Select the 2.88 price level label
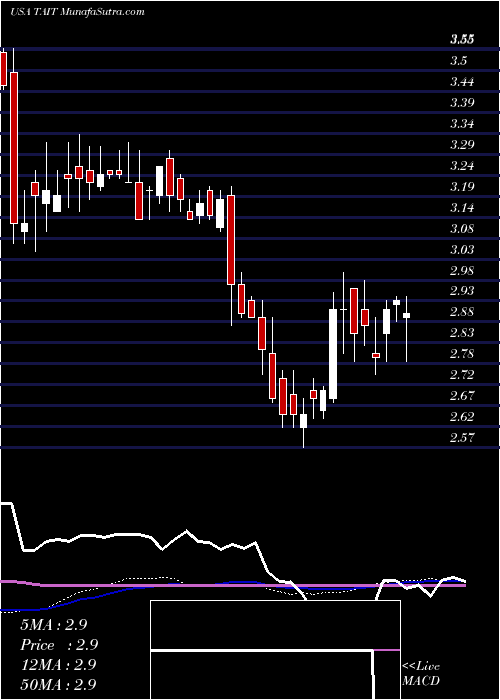The width and height of the screenshot is (500, 700). click(x=462, y=312)
